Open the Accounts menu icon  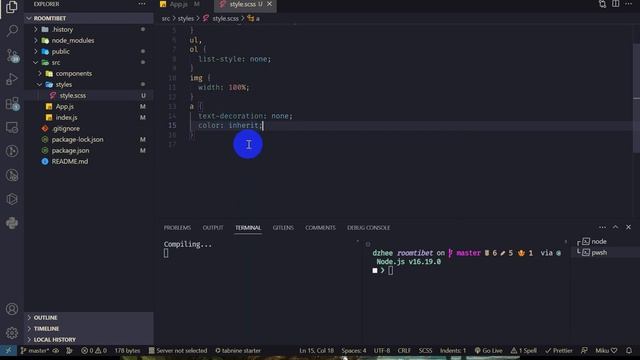[x=12, y=309]
